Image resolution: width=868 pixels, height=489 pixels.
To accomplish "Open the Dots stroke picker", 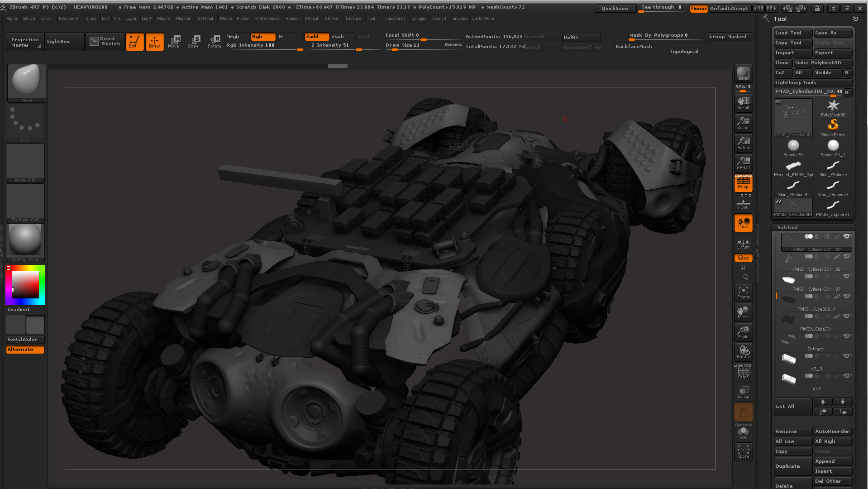I will pos(25,123).
